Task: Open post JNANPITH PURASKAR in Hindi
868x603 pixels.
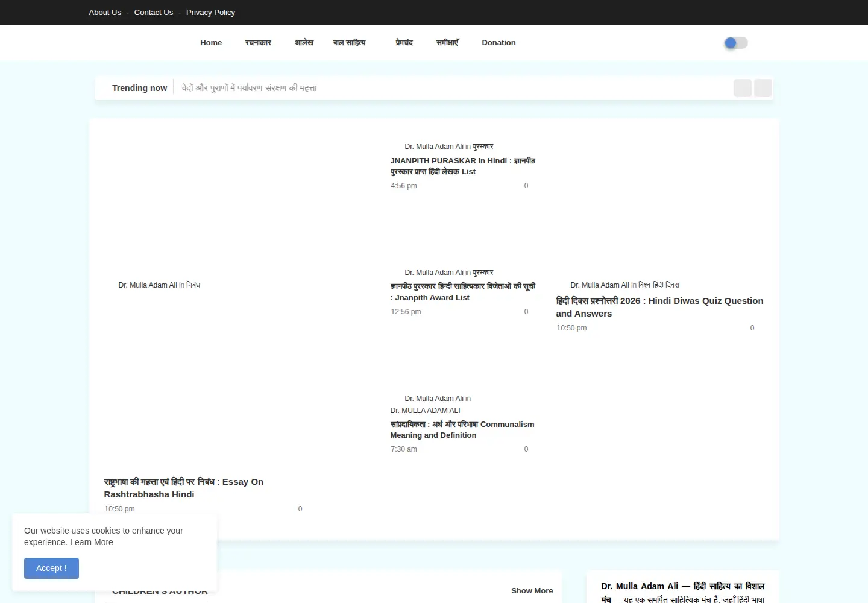Action: tap(462, 166)
